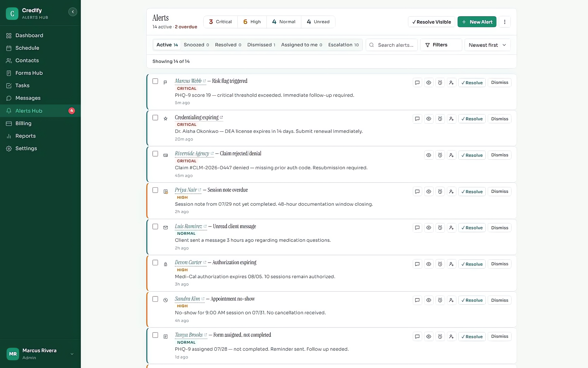
Task: Click snooze clock icon for Credentialing expiring alert
Action: click(440, 119)
